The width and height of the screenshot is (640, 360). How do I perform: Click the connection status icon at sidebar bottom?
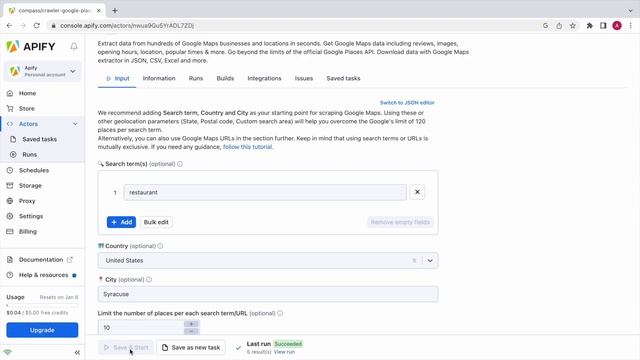click(x=7, y=352)
